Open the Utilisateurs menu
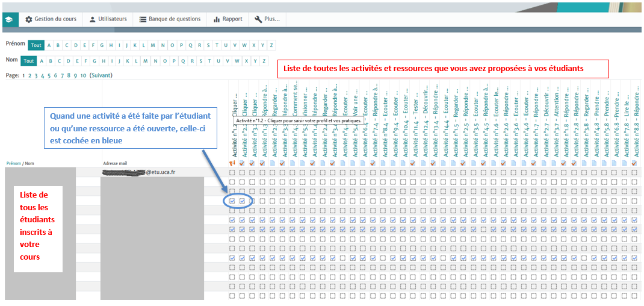The image size is (644, 306). point(113,19)
